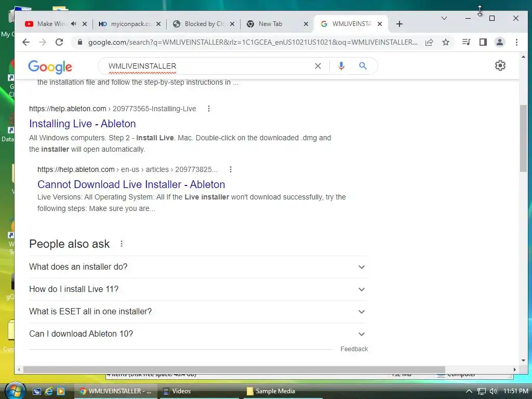Click the scroll right arrow at bottom
Viewport: 532px width, 399px height.
tap(514, 369)
